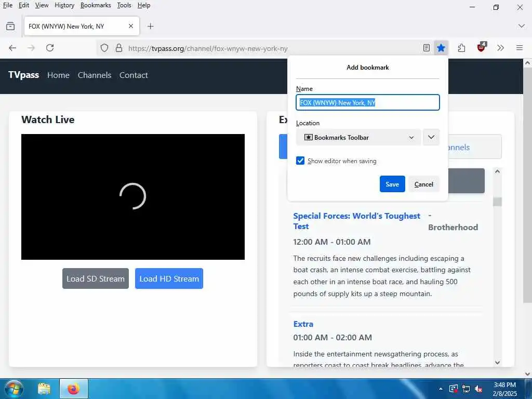Open Bookmarks Toolbar location dropdown
The height and width of the screenshot is (399, 532).
pyautogui.click(x=358, y=137)
